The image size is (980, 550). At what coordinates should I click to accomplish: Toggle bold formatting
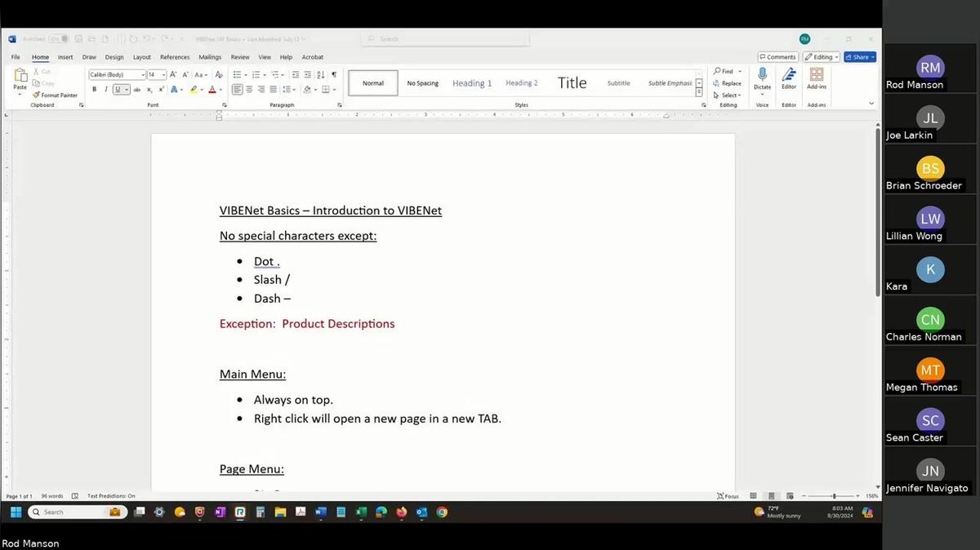click(x=95, y=90)
